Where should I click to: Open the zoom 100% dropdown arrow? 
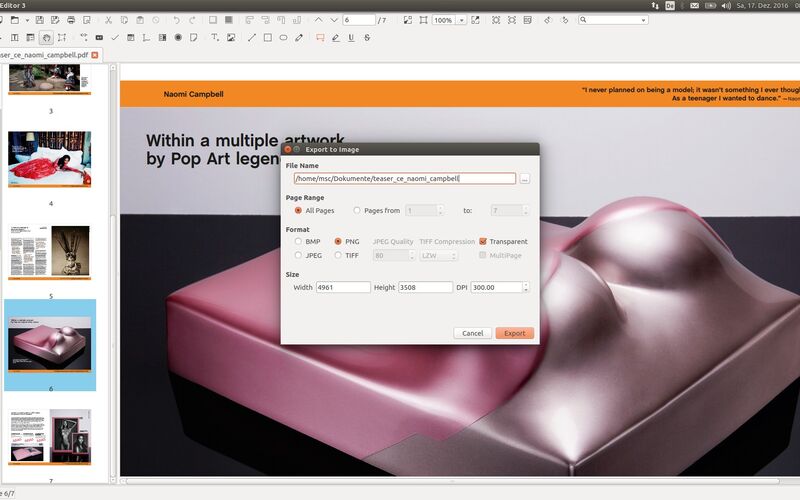coord(461,20)
